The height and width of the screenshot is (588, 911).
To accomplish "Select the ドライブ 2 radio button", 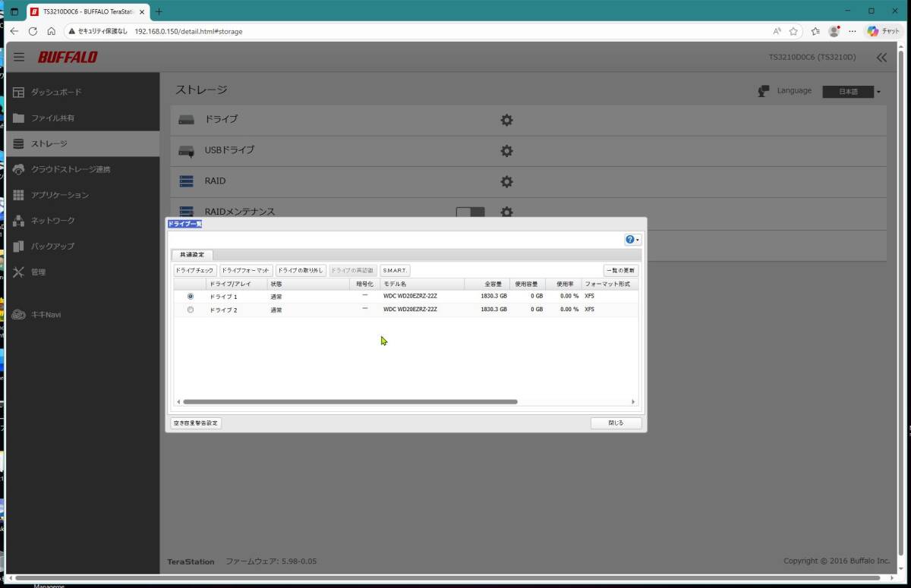I will [190, 310].
